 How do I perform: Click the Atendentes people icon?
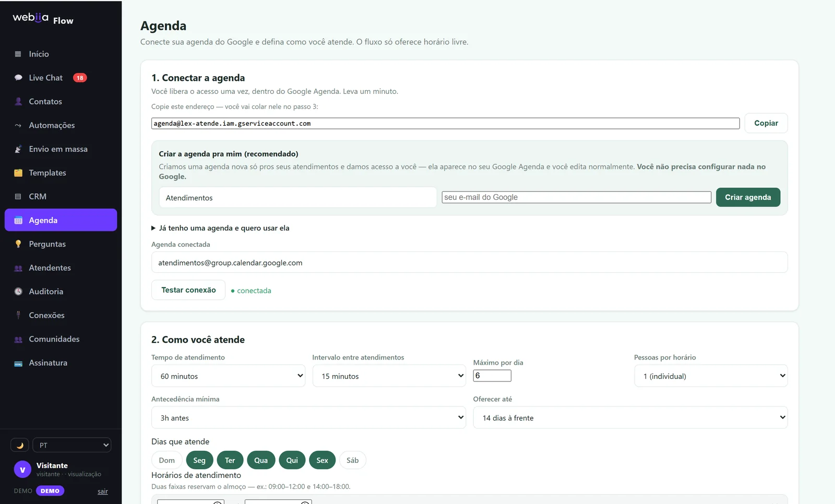coord(18,268)
